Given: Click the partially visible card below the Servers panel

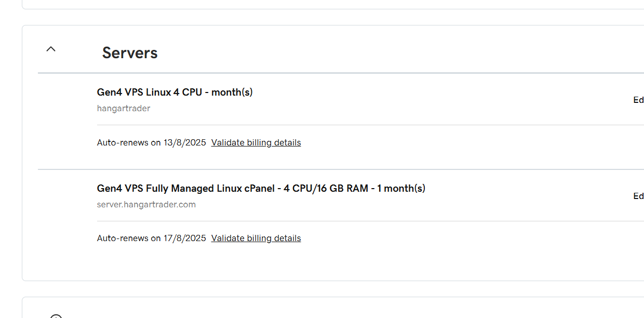Looking at the screenshot, I should click(333, 308).
